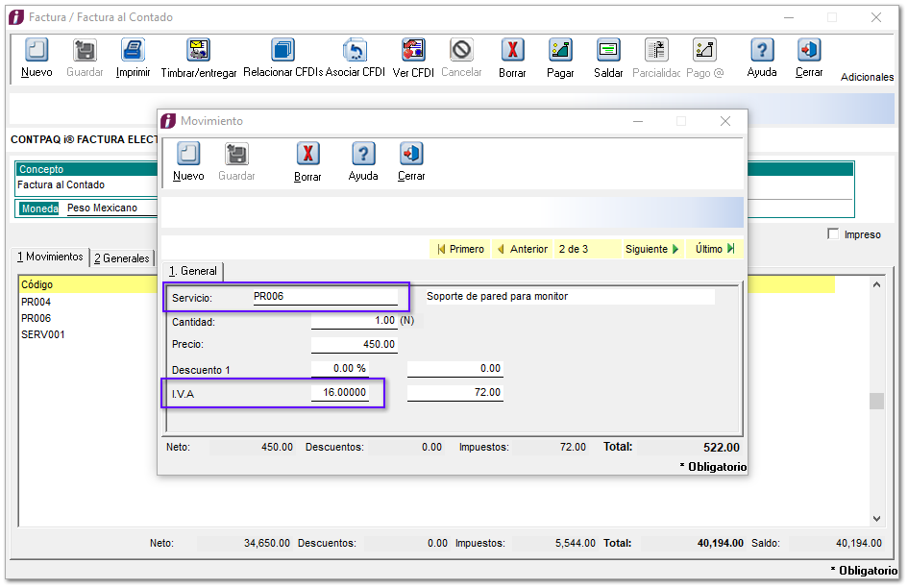The image size is (908, 588).
Task: Click the Servicio code input field
Action: 325,297
